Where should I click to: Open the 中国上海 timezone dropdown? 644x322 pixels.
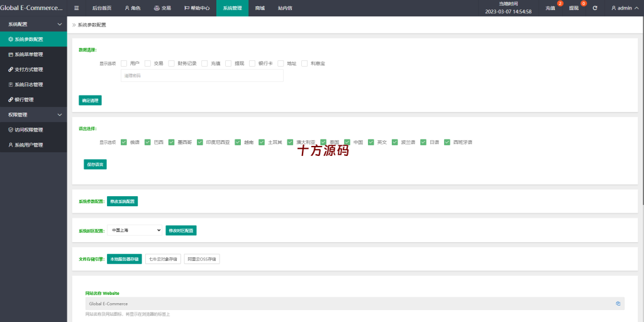135,230
